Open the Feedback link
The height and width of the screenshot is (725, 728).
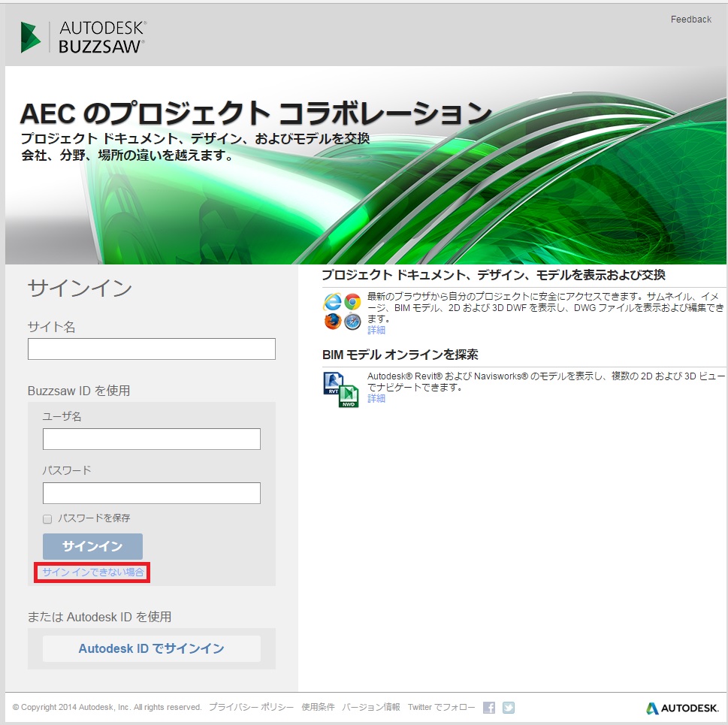coord(691,19)
